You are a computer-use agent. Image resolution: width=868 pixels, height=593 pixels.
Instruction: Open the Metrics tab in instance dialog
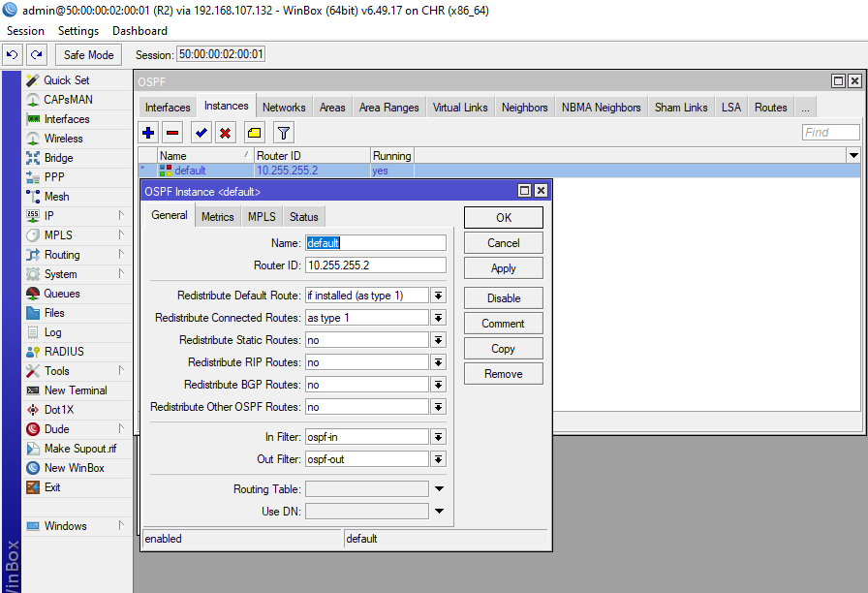coord(217,215)
